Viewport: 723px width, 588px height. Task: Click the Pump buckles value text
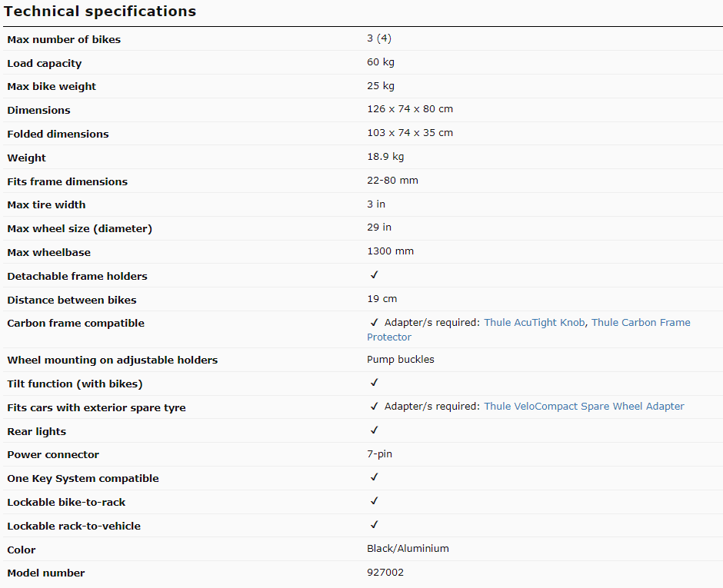pos(401,360)
